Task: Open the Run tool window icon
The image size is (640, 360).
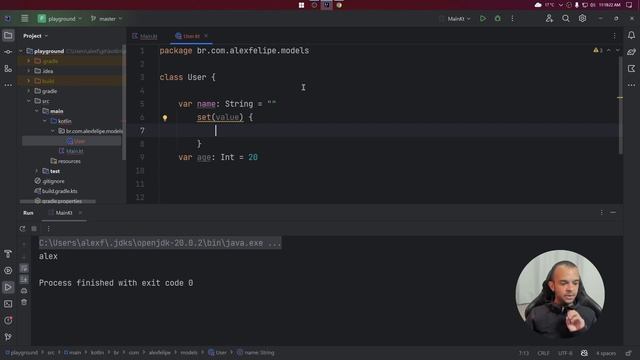Action: pos(8,287)
